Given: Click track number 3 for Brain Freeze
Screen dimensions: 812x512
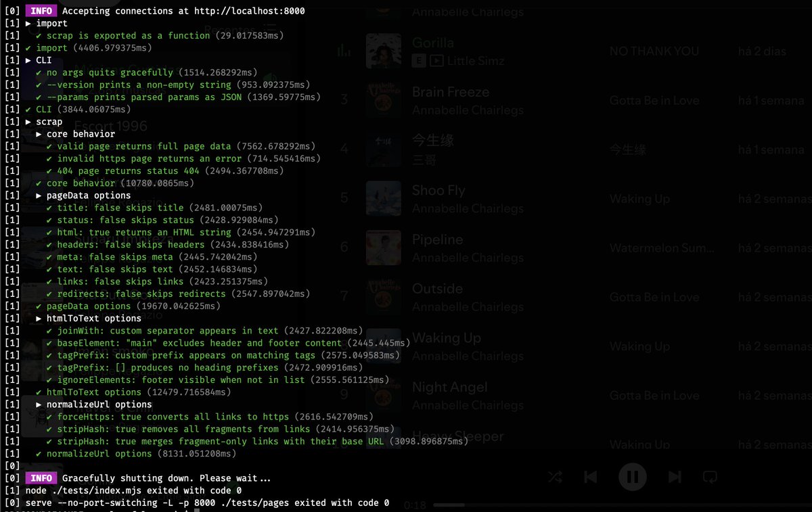Looking at the screenshot, I should pos(344,100).
